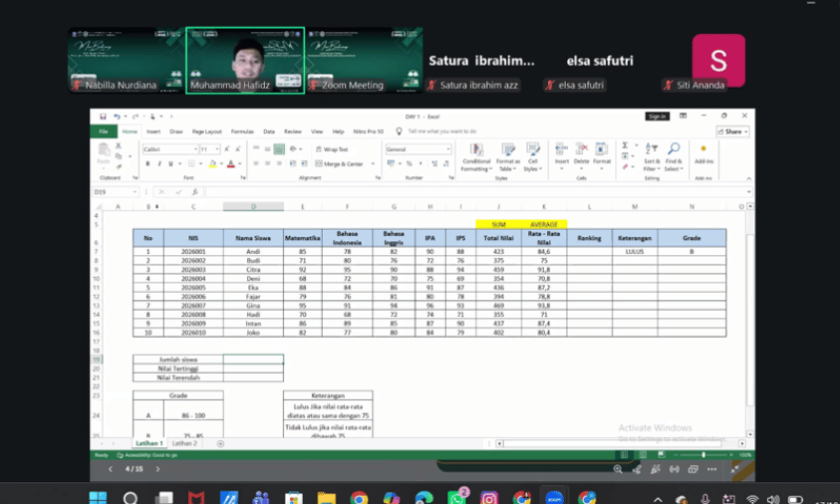Click the Fill Color bucket icon
The image size is (840, 504).
212,164
